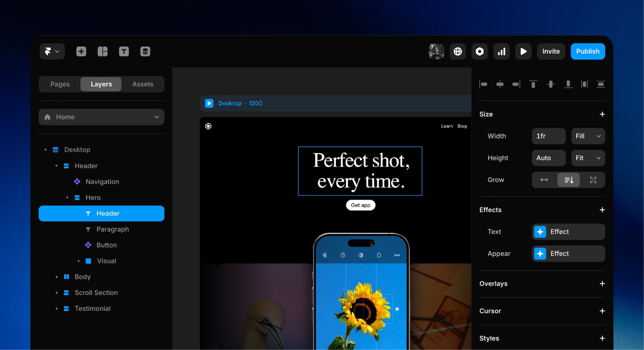
Task: Select the Layout tool icon
Action: [102, 51]
